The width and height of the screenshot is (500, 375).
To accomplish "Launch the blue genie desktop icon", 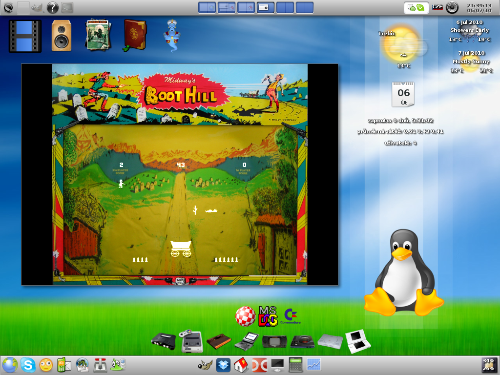I will click(172, 36).
